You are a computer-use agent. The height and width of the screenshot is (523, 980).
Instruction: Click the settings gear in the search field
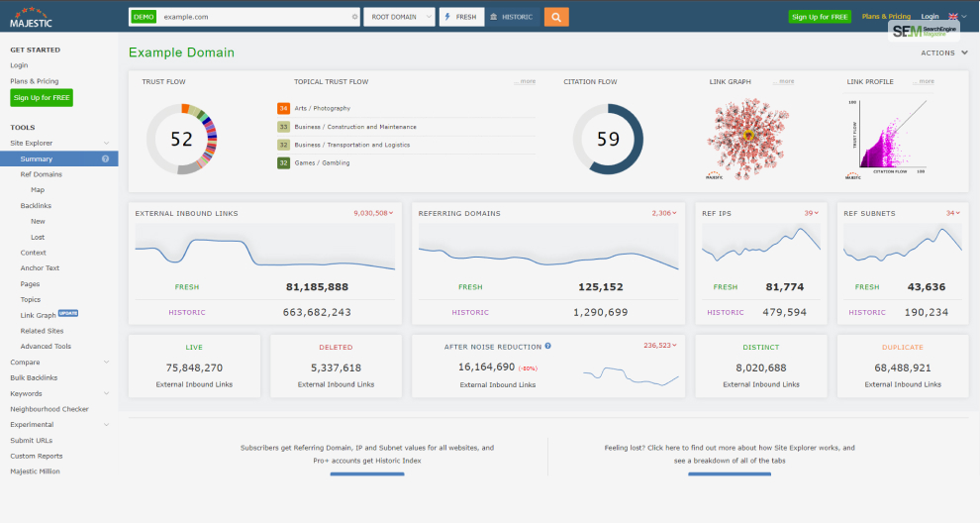click(x=355, y=17)
